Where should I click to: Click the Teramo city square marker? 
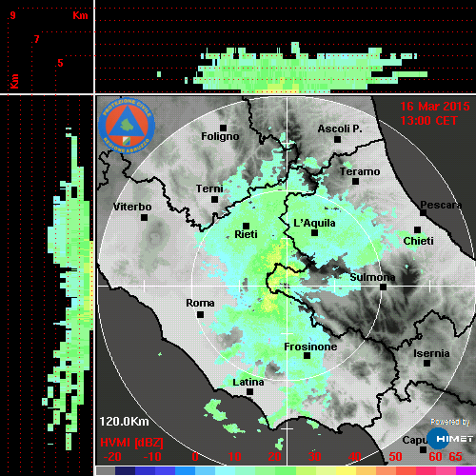(355, 182)
